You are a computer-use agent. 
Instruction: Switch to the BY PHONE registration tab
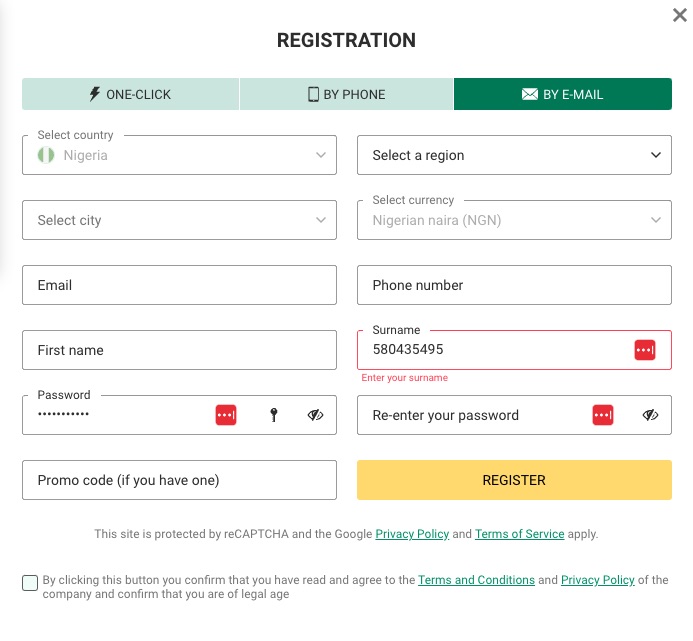346,94
